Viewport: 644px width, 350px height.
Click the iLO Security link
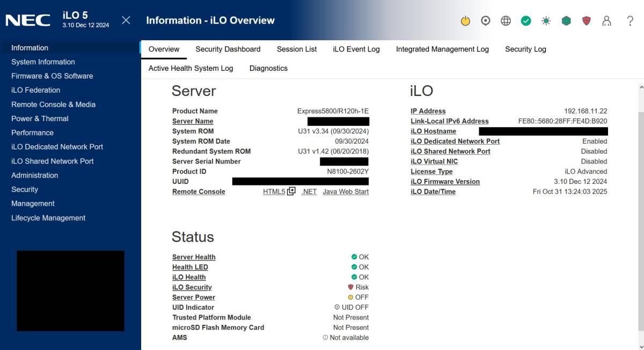192,287
